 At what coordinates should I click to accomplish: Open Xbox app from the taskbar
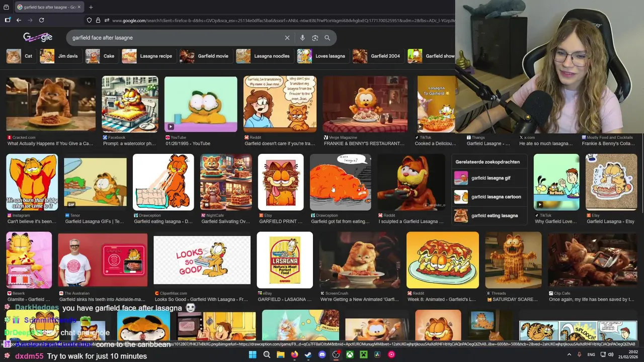350,354
